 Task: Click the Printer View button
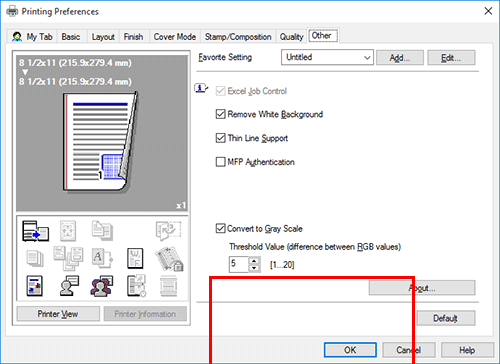[58, 314]
